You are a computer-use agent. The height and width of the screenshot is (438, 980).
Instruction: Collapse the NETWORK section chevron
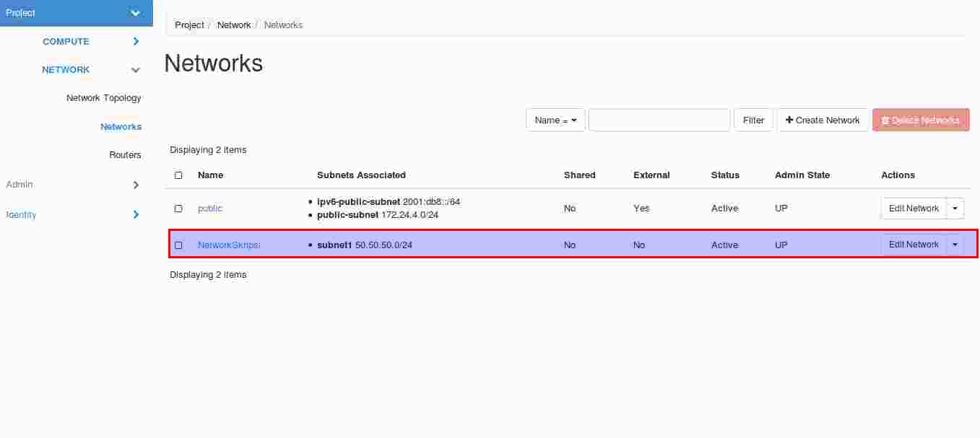click(135, 70)
